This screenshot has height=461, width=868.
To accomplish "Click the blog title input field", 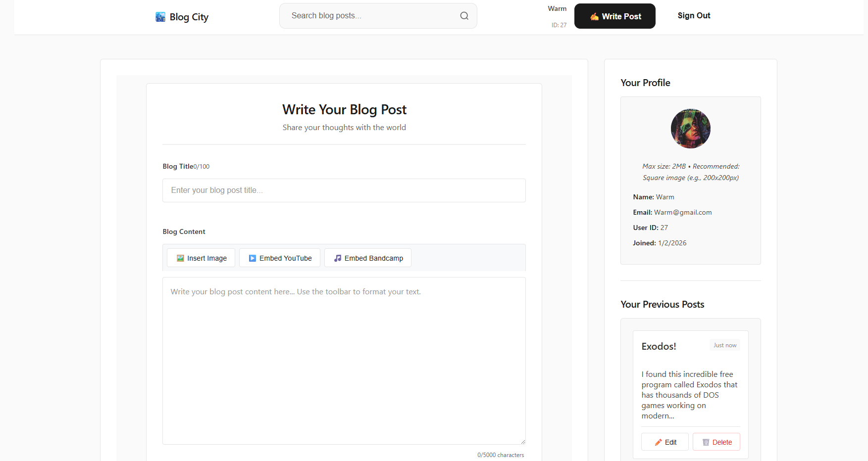I will (x=344, y=190).
